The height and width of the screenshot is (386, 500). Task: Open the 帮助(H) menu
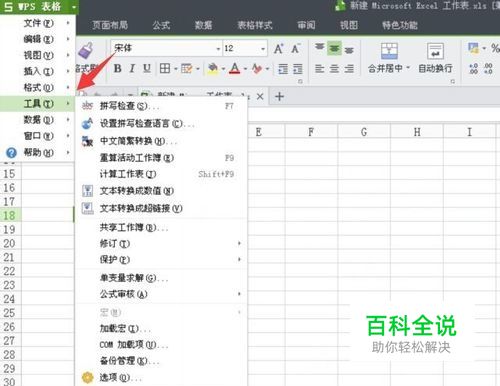[x=38, y=152]
